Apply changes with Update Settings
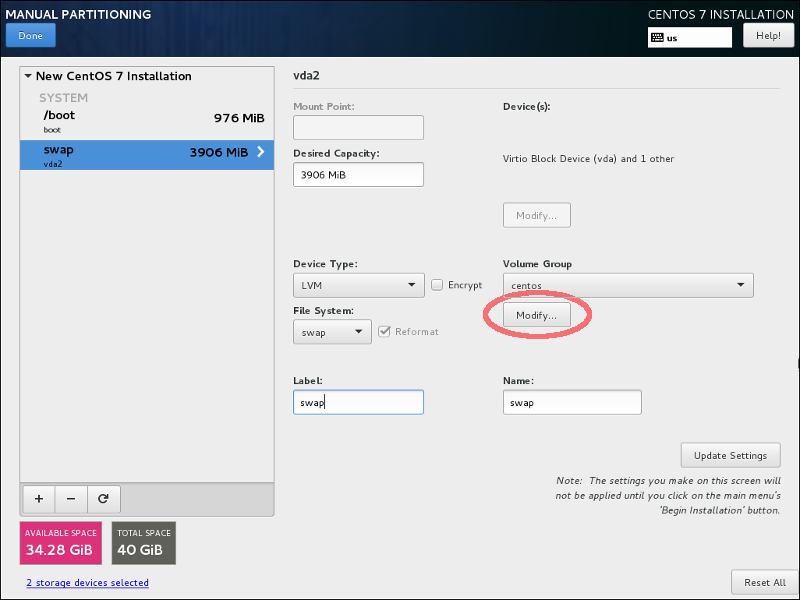This screenshot has width=800, height=600. [730, 455]
